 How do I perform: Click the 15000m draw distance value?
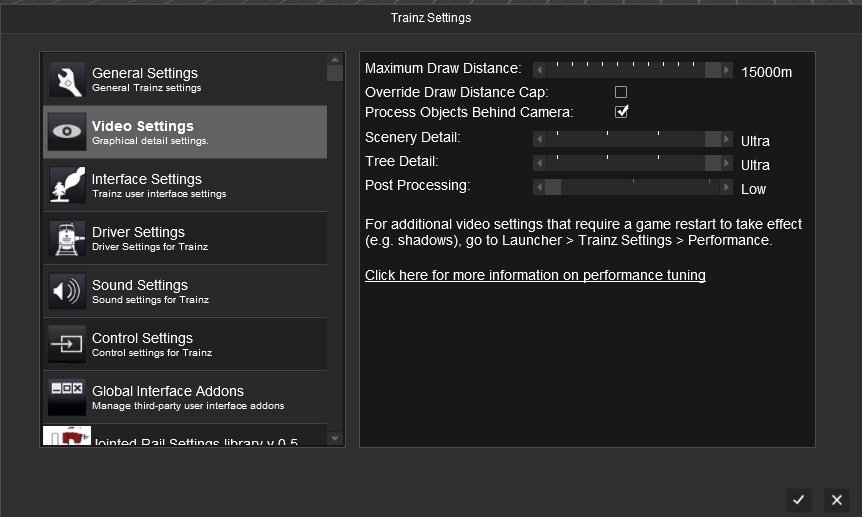click(x=766, y=72)
